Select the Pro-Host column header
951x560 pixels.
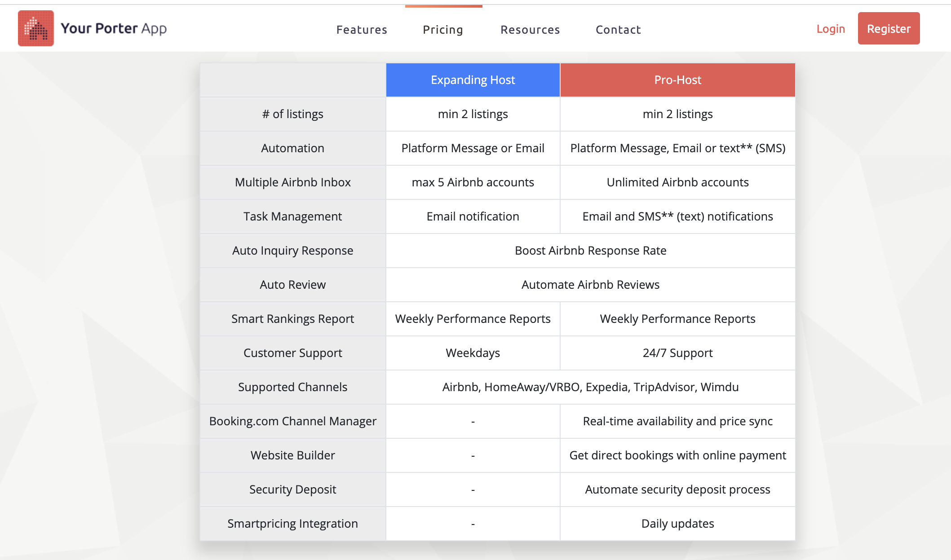[677, 80]
